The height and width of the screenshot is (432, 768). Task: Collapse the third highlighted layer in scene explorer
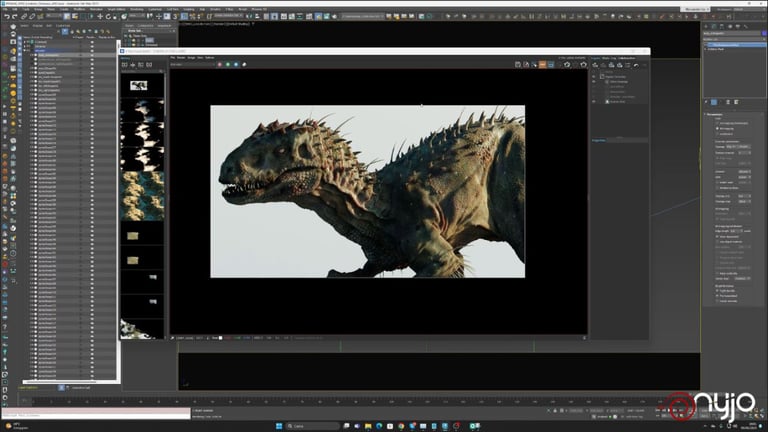(x=24, y=50)
